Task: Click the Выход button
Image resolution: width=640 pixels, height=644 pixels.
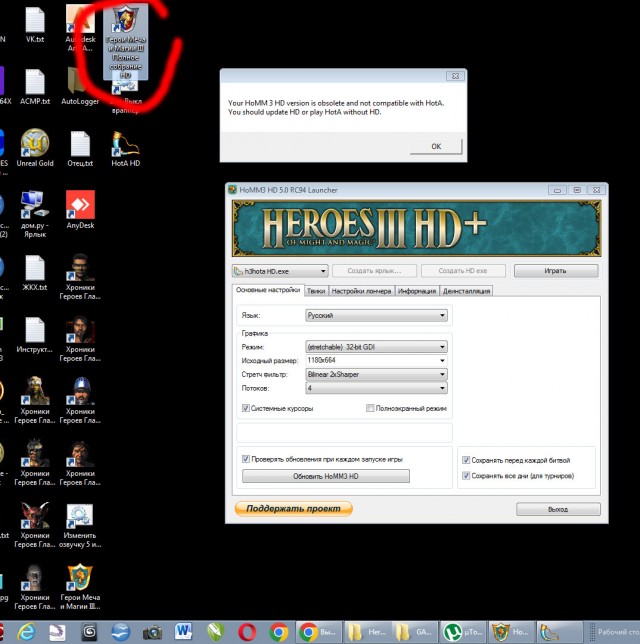Action: (558, 509)
